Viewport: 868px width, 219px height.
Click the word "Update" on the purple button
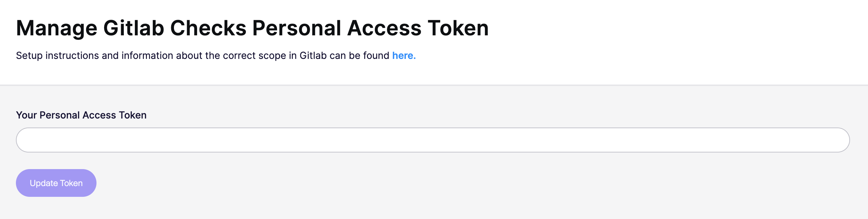[x=44, y=183]
